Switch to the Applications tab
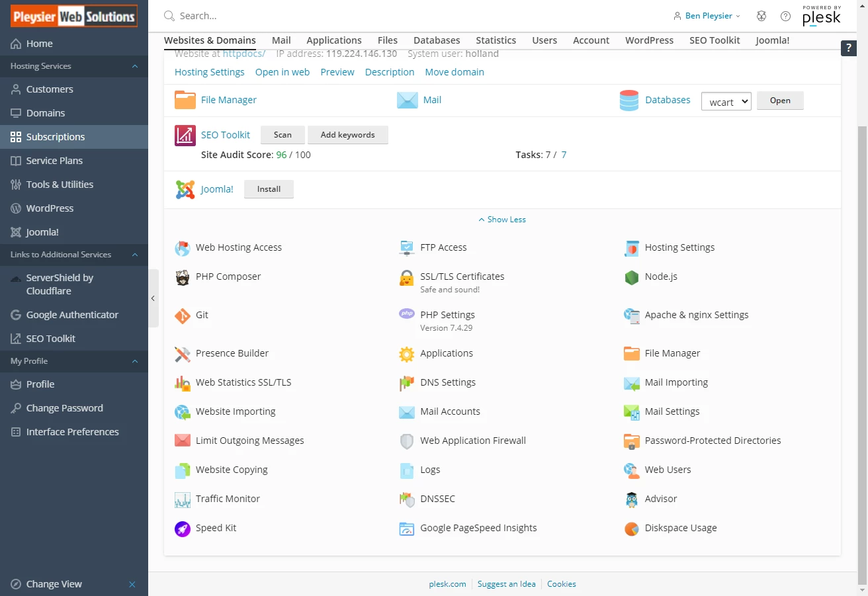This screenshot has width=868, height=596. click(334, 40)
